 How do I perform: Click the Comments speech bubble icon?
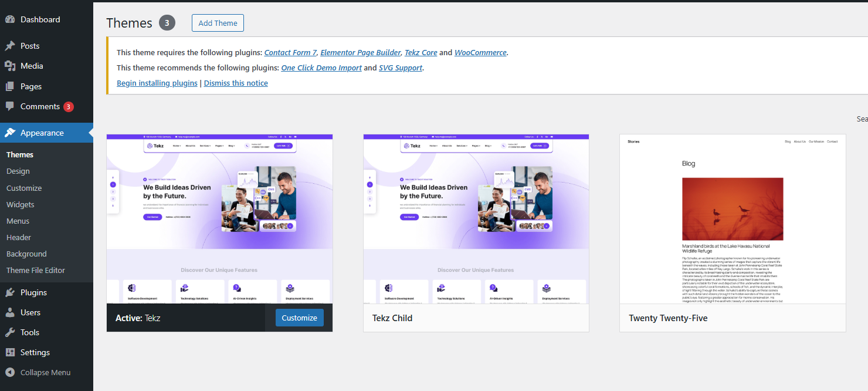pos(10,106)
